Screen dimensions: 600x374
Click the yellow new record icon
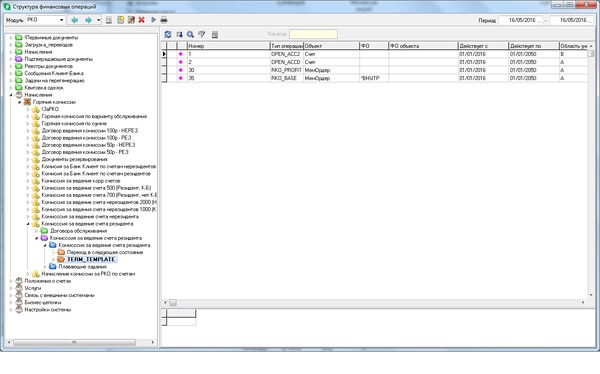point(121,20)
